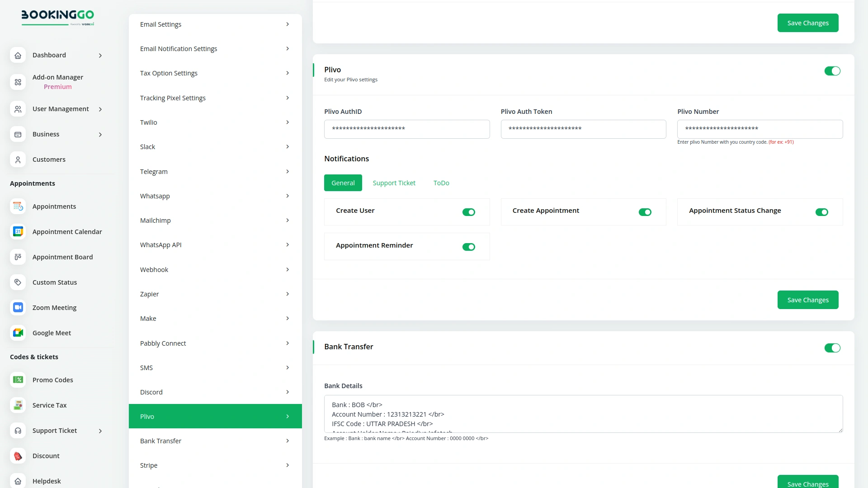This screenshot has width=868, height=488.
Task: Toggle Bank Transfer availability switch
Action: (832, 348)
